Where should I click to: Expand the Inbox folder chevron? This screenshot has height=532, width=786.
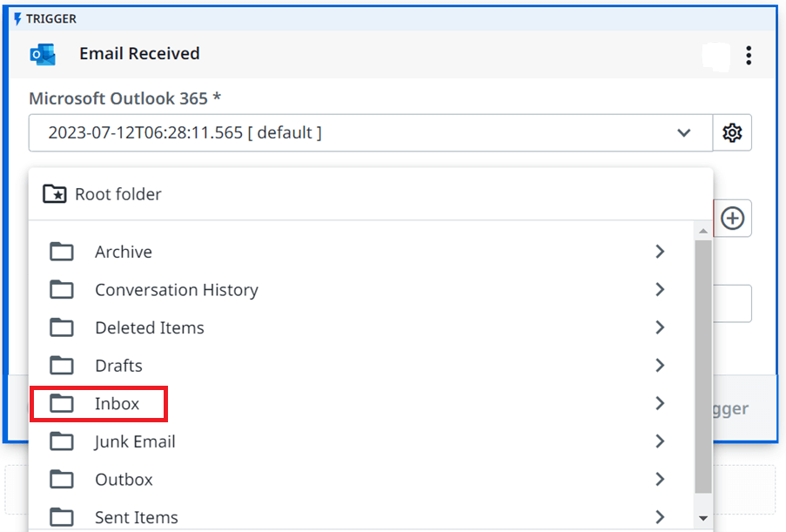pyautogui.click(x=660, y=404)
